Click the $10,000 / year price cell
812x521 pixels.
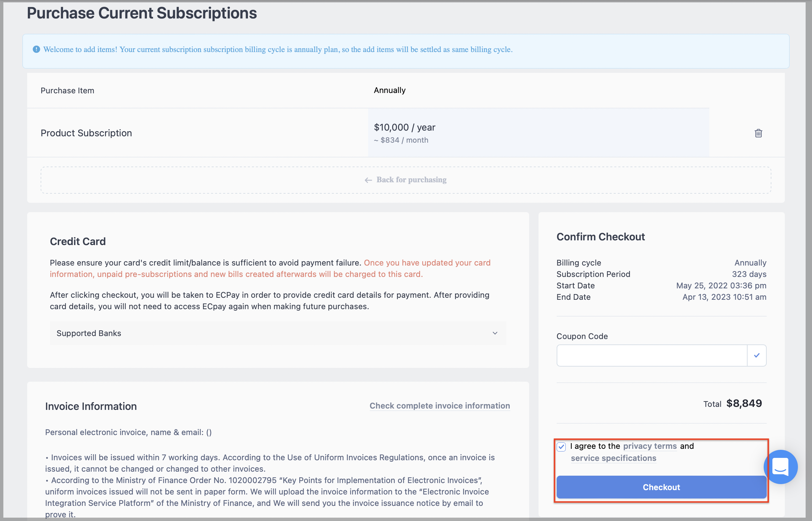539,133
